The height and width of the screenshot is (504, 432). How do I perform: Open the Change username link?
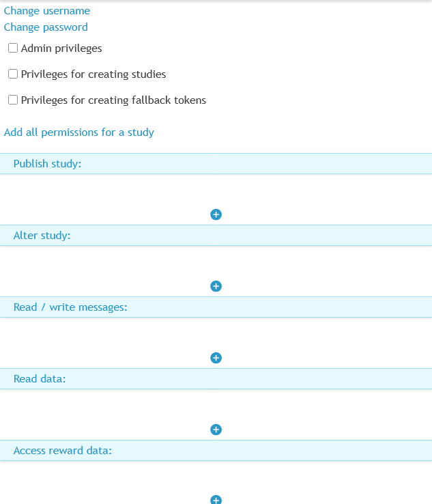coord(47,11)
